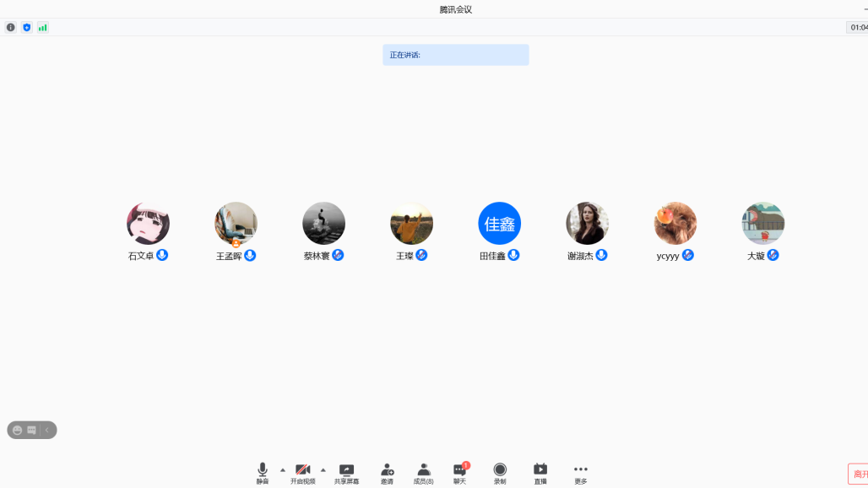Open the 邀请 invite participants icon
This screenshot has width=868, height=488.
[x=387, y=472]
